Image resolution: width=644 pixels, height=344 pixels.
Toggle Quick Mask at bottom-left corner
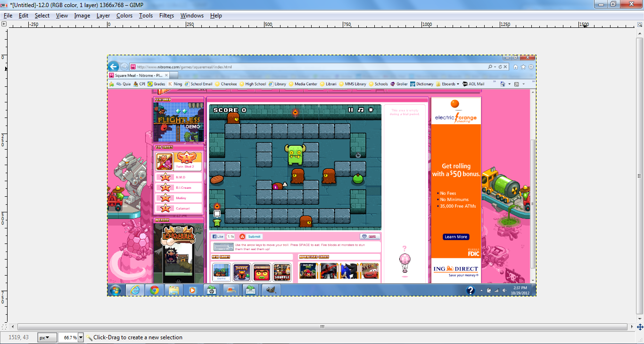tap(4, 327)
